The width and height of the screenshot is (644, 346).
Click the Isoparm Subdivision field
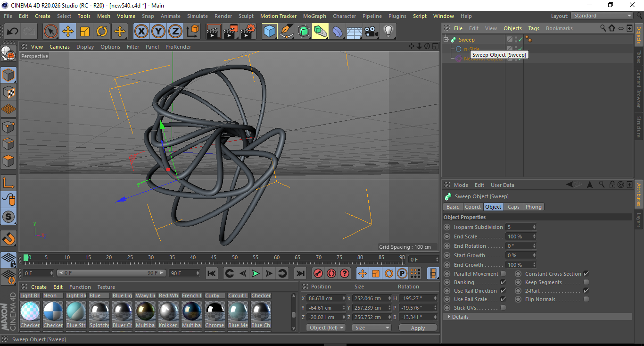[521, 227]
